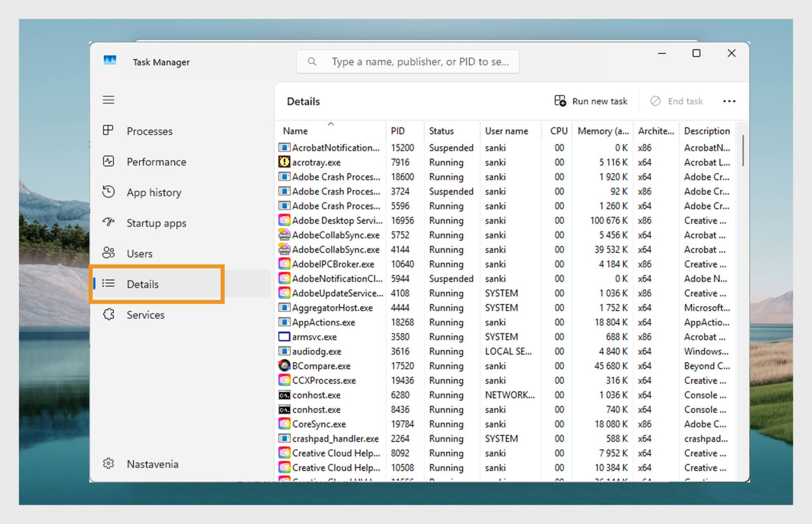Sort processes by PID column

398,131
